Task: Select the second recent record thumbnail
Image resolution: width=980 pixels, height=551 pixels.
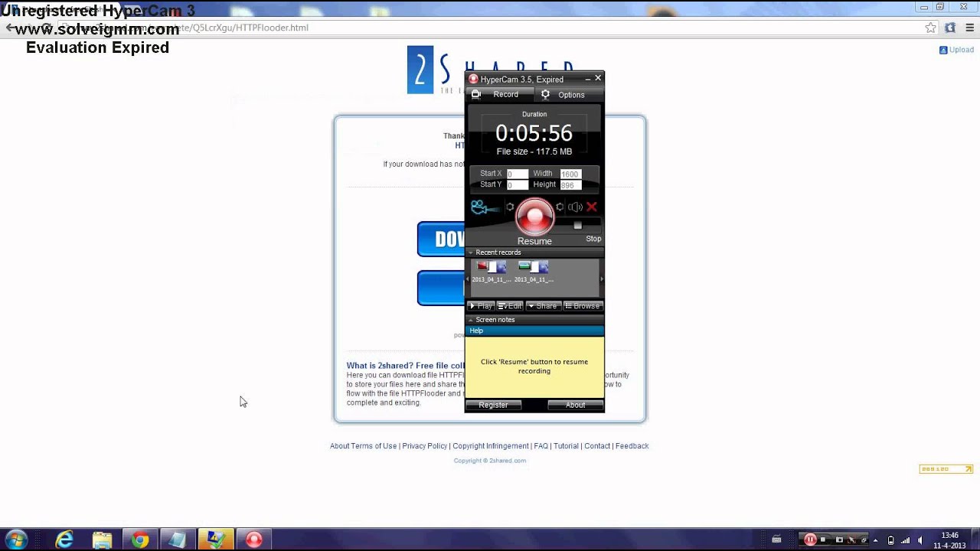Action: click(x=533, y=267)
